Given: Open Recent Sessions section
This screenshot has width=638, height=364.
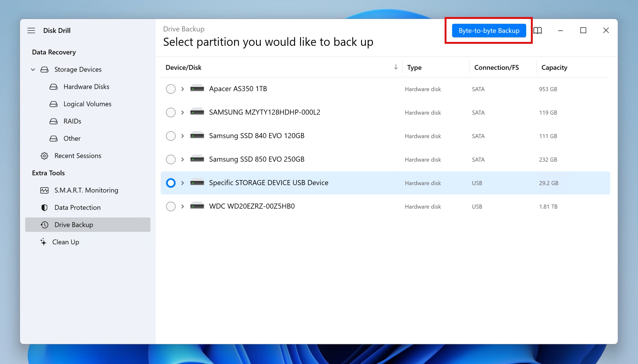Looking at the screenshot, I should pyautogui.click(x=78, y=155).
